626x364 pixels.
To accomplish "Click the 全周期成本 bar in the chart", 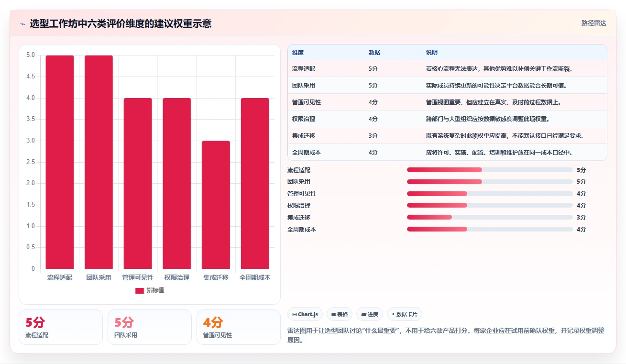I will pos(255,183).
